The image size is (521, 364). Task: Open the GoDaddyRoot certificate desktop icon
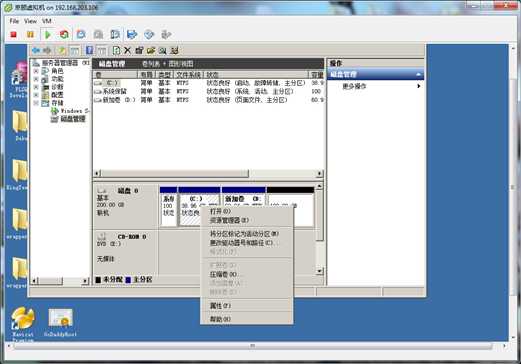point(61,322)
